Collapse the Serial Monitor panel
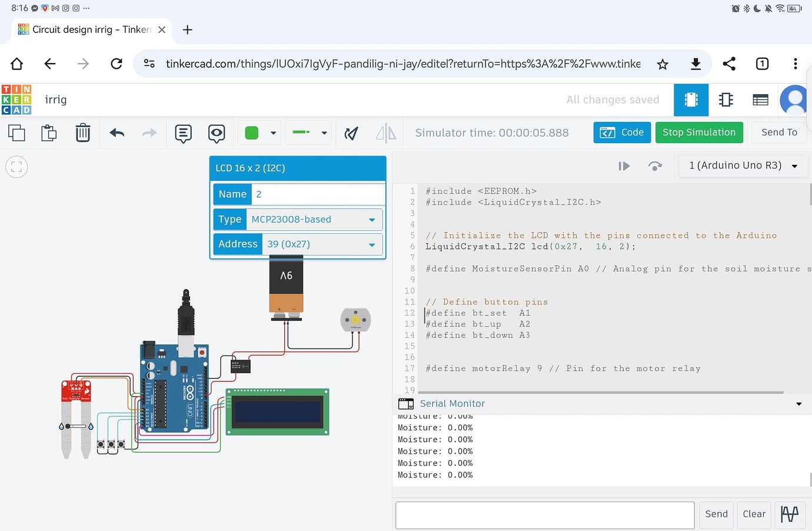This screenshot has width=812, height=531. pos(798,404)
